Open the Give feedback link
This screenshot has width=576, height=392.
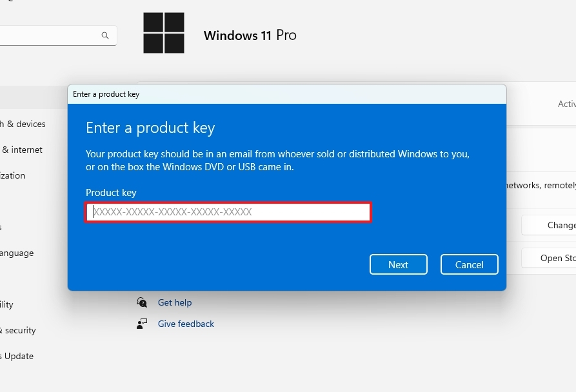pyautogui.click(x=186, y=324)
